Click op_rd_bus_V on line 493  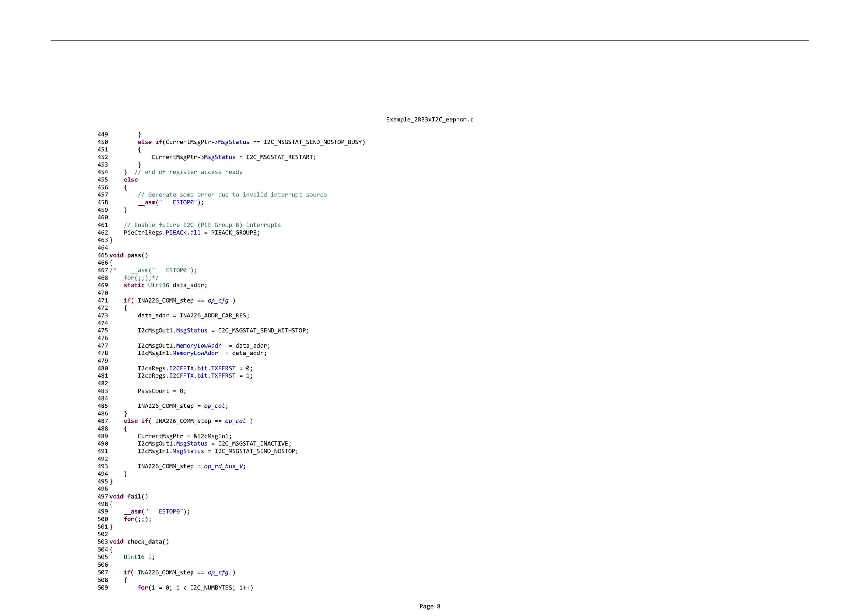pos(223,466)
